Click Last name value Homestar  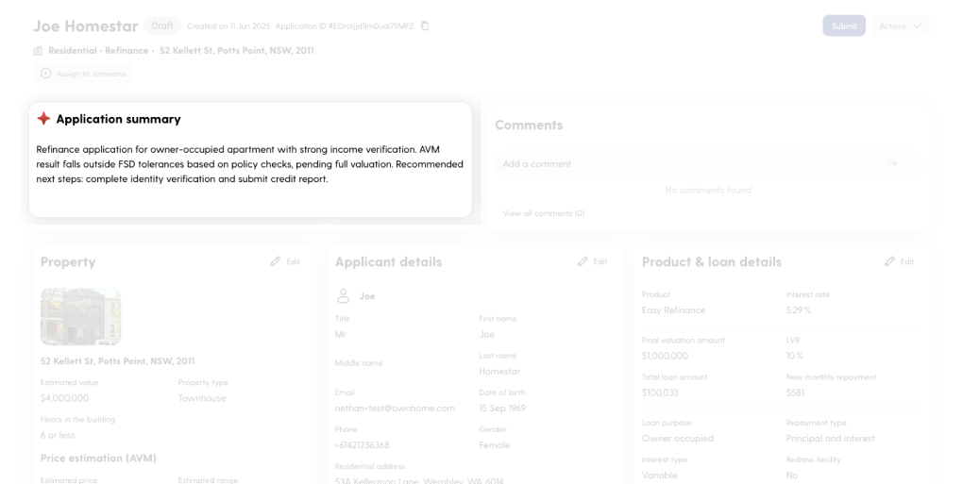499,372
